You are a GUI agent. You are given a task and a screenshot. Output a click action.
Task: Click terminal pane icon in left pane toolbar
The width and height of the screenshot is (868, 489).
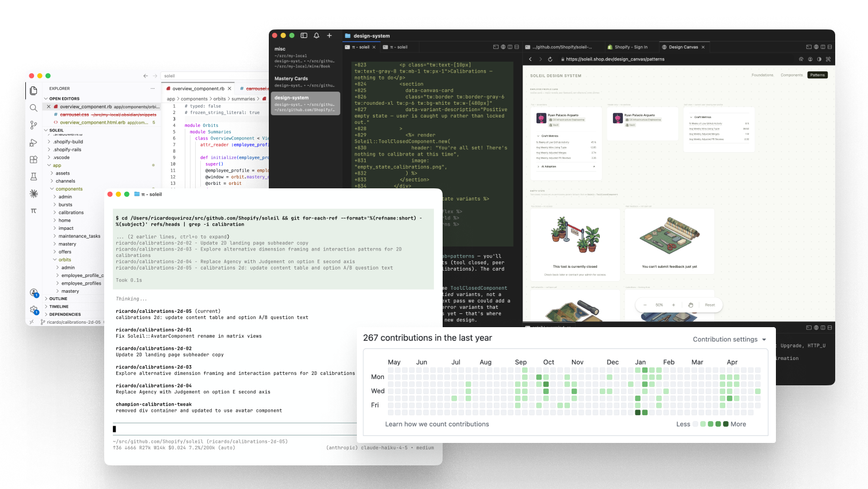tap(496, 47)
